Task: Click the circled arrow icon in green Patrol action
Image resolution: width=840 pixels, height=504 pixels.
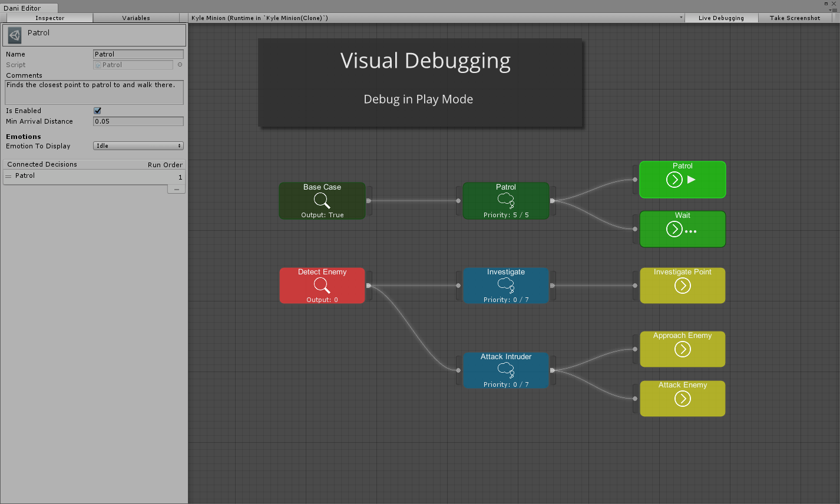Action: [674, 180]
